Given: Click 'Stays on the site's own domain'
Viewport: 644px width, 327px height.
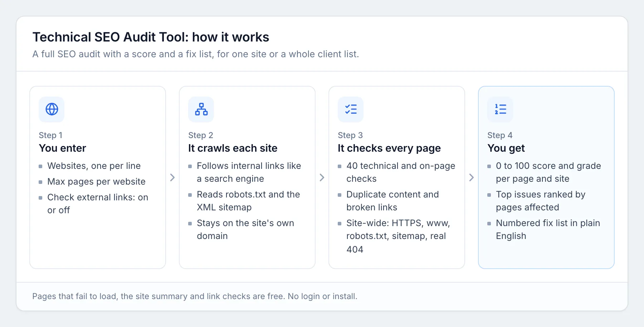Looking at the screenshot, I should tap(245, 229).
